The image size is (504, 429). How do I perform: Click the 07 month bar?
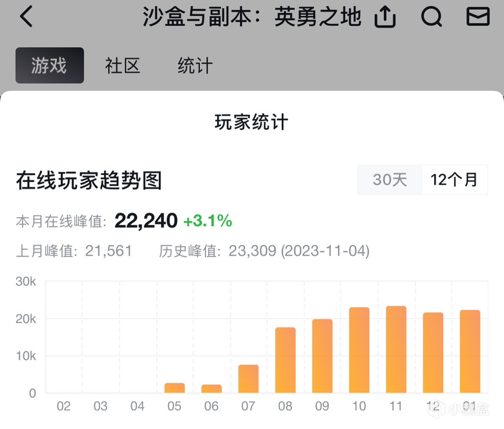(x=249, y=379)
